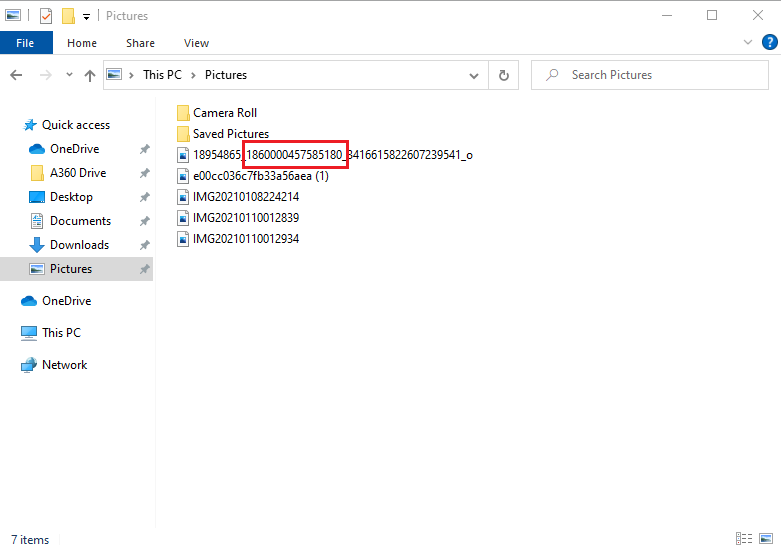Click image icon of IMG20210110012839
The height and width of the screenshot is (550, 781).
(x=183, y=218)
